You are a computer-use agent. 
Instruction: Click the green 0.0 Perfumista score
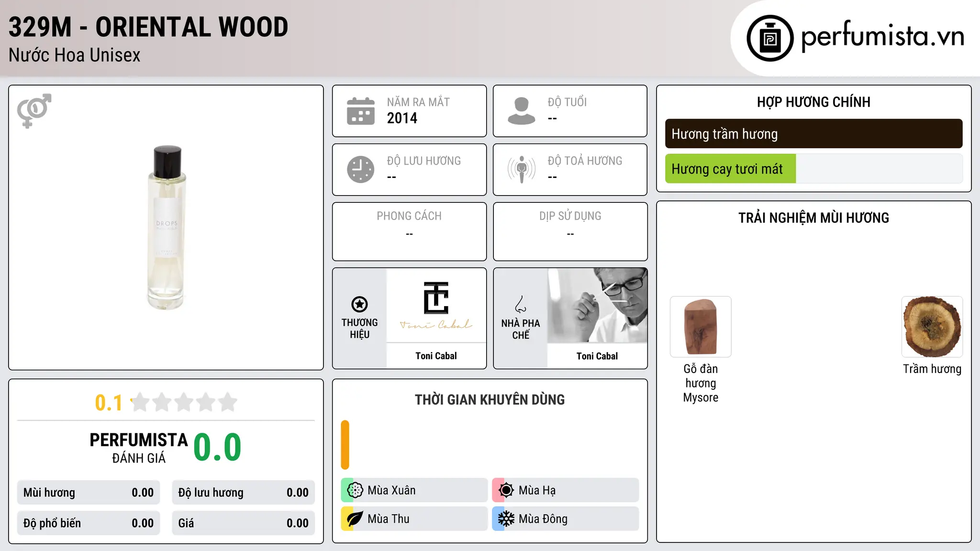[217, 447]
